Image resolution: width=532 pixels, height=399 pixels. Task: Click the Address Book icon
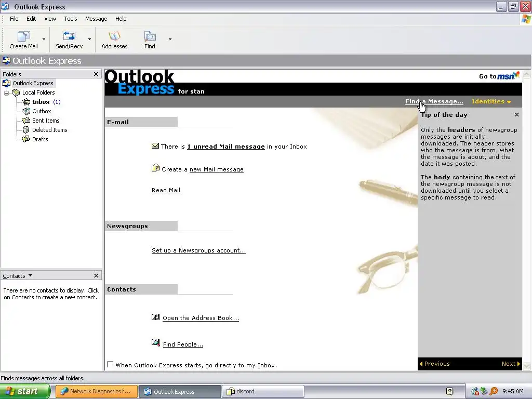pyautogui.click(x=155, y=317)
